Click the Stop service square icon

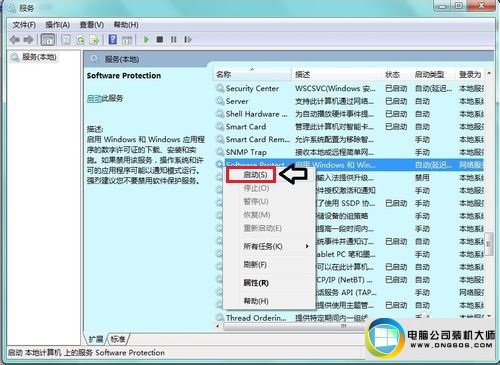[x=160, y=40]
